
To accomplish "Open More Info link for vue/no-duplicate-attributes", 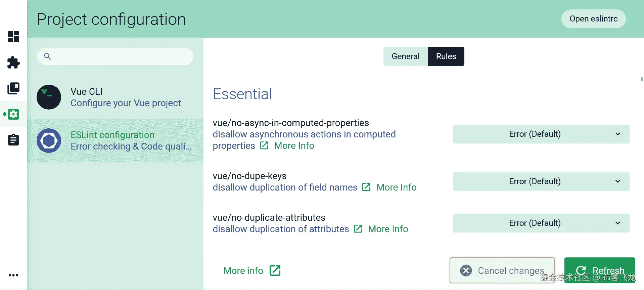I will pyautogui.click(x=388, y=229).
